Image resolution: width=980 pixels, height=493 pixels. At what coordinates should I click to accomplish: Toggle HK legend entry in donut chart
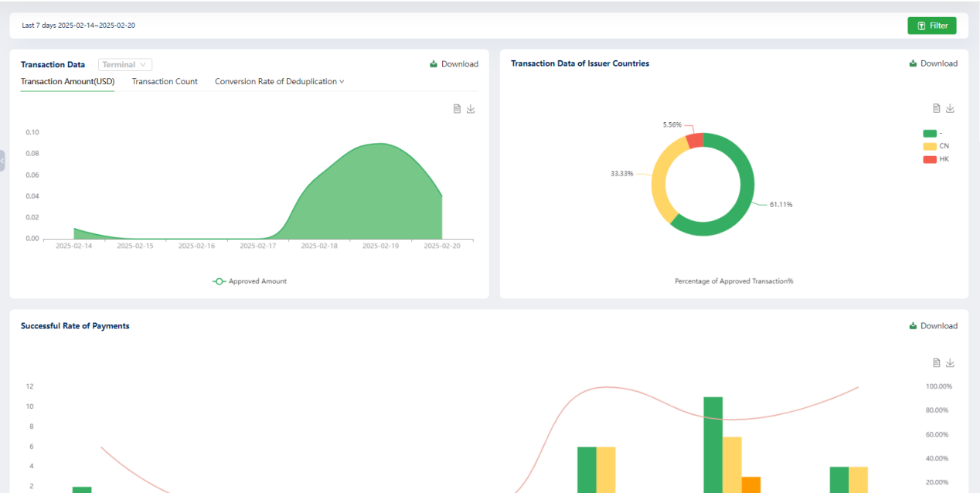pyautogui.click(x=936, y=159)
